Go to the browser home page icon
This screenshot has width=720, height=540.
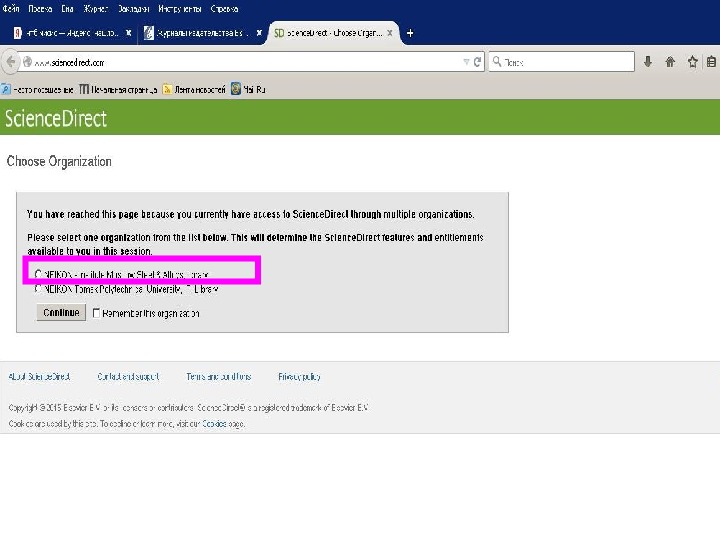670,62
